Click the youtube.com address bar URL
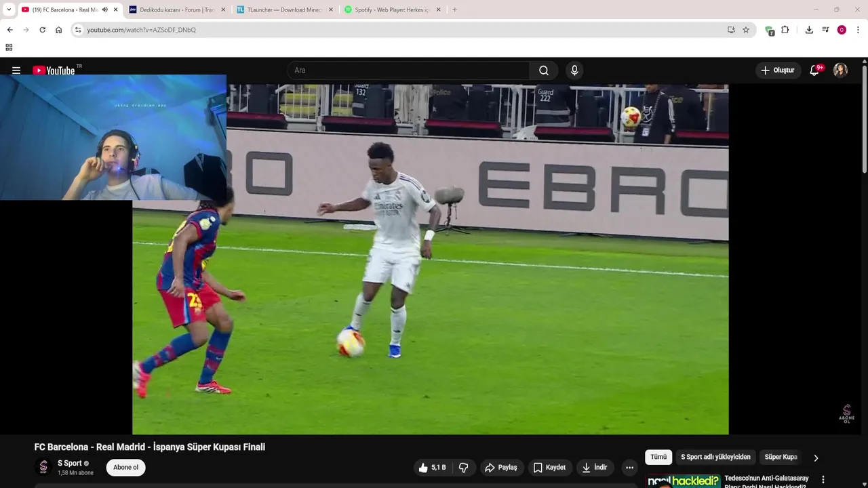The image size is (868, 488). click(x=141, y=30)
